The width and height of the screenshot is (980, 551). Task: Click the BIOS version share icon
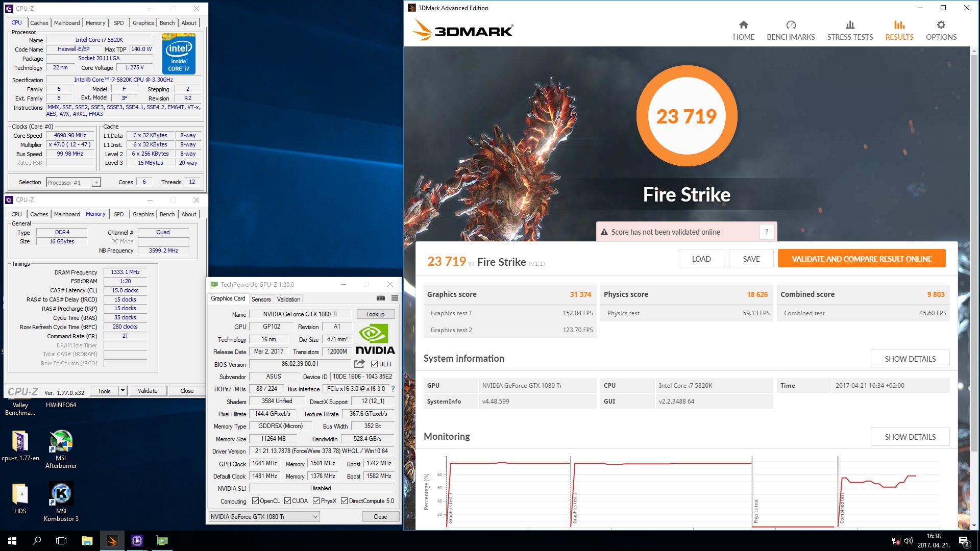tap(360, 364)
